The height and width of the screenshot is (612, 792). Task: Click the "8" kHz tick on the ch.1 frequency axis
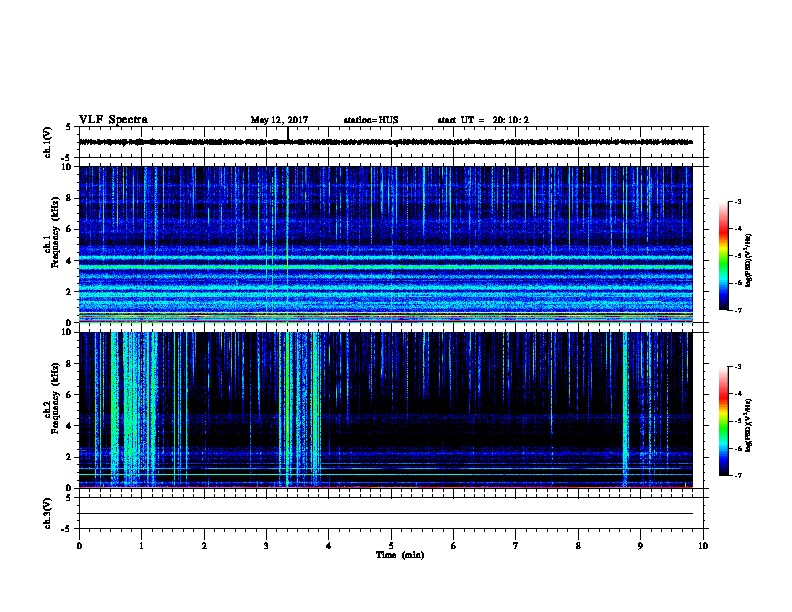coord(68,198)
